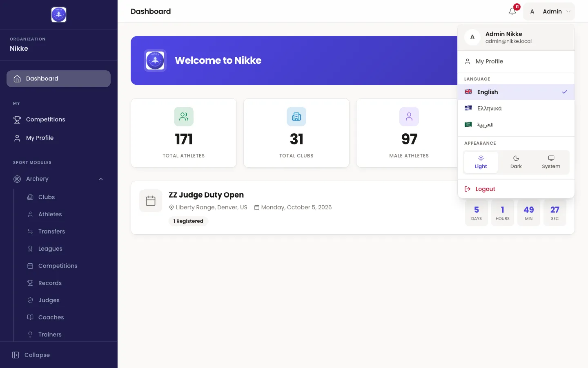The width and height of the screenshot is (588, 368).
Task: Open My Profile in the sidebar
Action: tap(58, 138)
